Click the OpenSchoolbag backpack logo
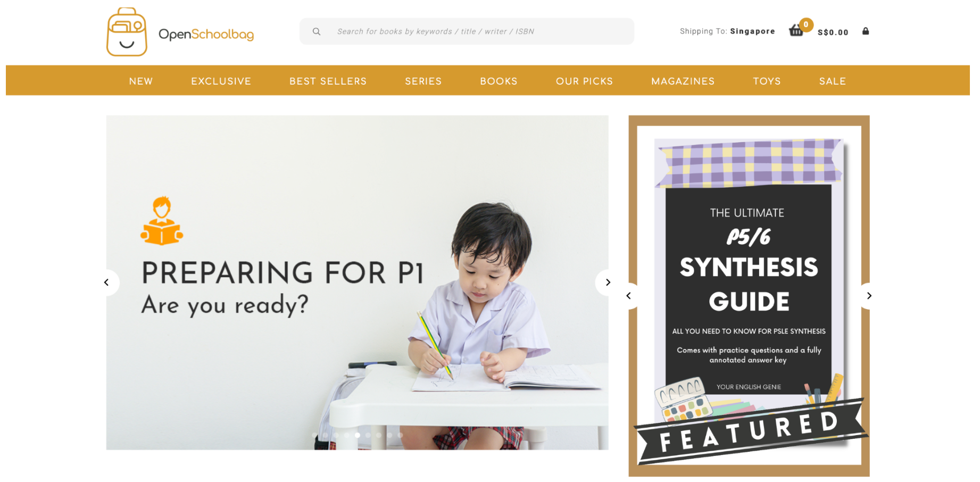 [127, 32]
